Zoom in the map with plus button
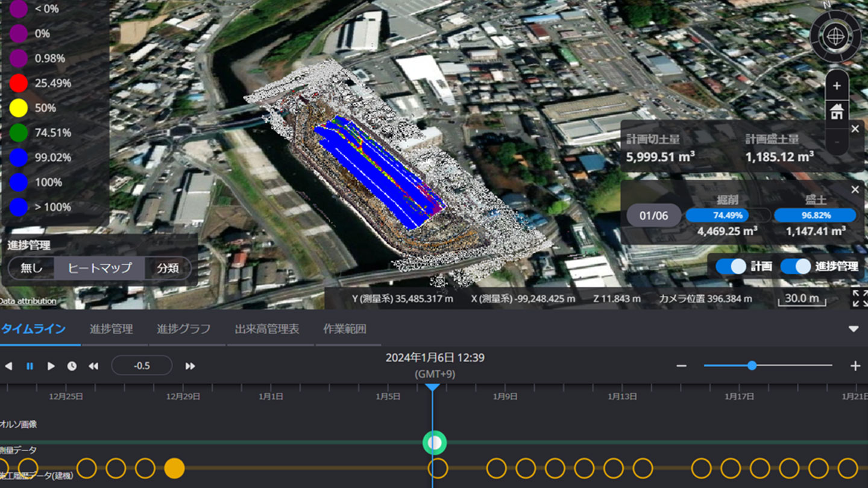Image resolution: width=868 pixels, height=488 pixels. 836,86
